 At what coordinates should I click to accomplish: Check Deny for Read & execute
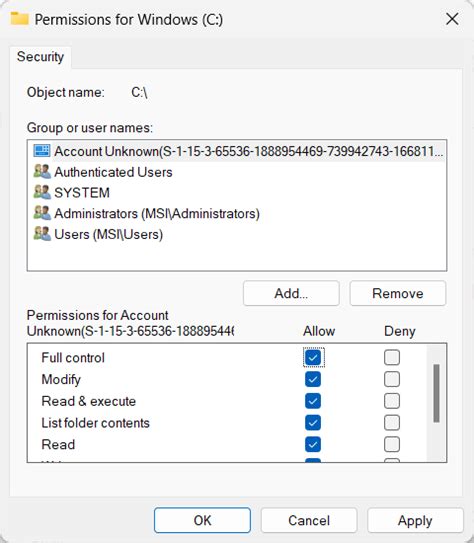[392, 401]
